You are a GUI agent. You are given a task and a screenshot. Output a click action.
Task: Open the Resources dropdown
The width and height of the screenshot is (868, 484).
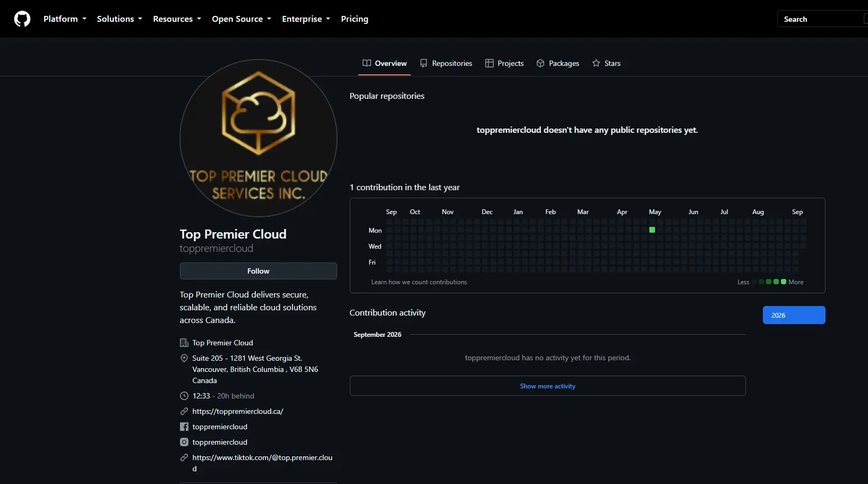click(x=177, y=19)
